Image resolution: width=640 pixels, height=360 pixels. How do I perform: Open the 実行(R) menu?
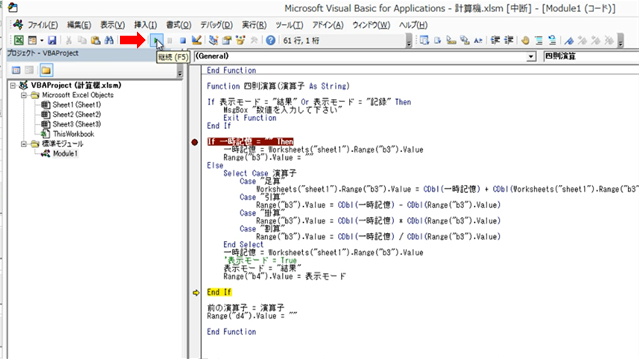(x=254, y=25)
